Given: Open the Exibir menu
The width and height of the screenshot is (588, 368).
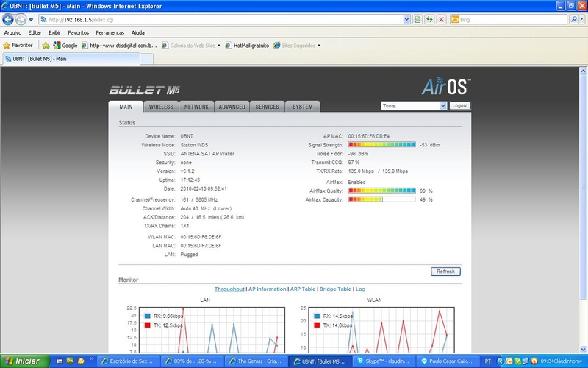Looking at the screenshot, I should [x=54, y=32].
